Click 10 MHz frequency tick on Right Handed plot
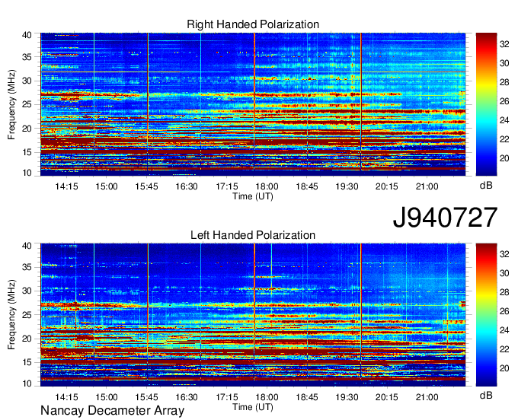Viewport: 518px width, 420px height. 27,173
